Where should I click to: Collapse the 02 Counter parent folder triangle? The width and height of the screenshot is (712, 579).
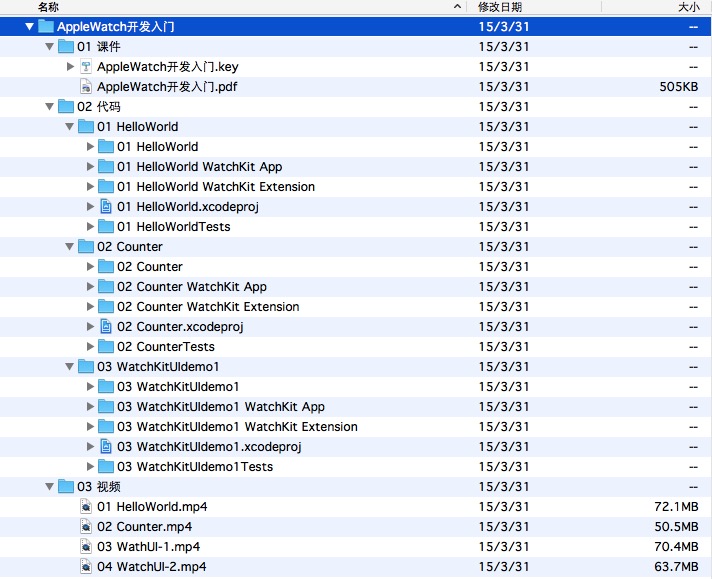coord(69,247)
